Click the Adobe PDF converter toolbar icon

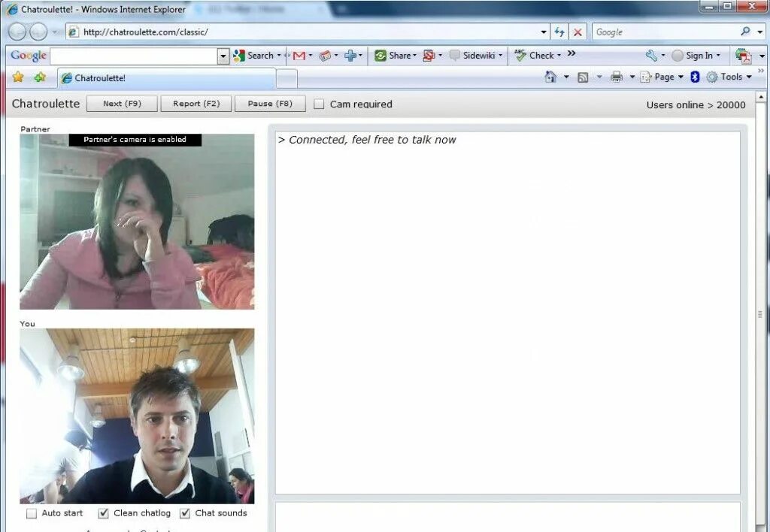point(744,56)
